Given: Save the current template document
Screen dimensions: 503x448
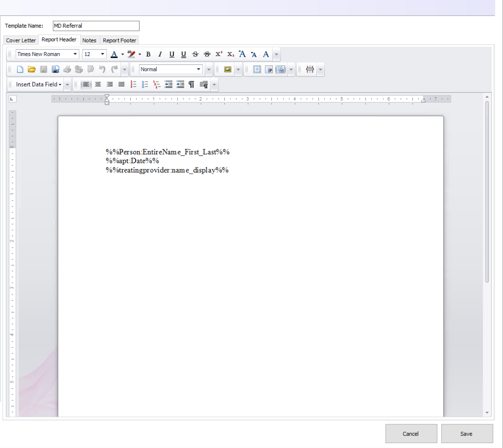Looking at the screenshot, I should click(43, 69).
